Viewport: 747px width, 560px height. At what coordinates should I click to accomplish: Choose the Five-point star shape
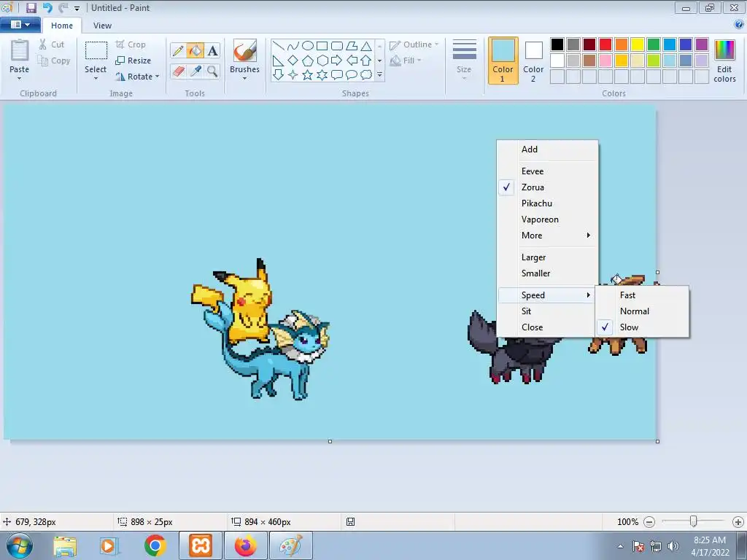click(x=308, y=75)
